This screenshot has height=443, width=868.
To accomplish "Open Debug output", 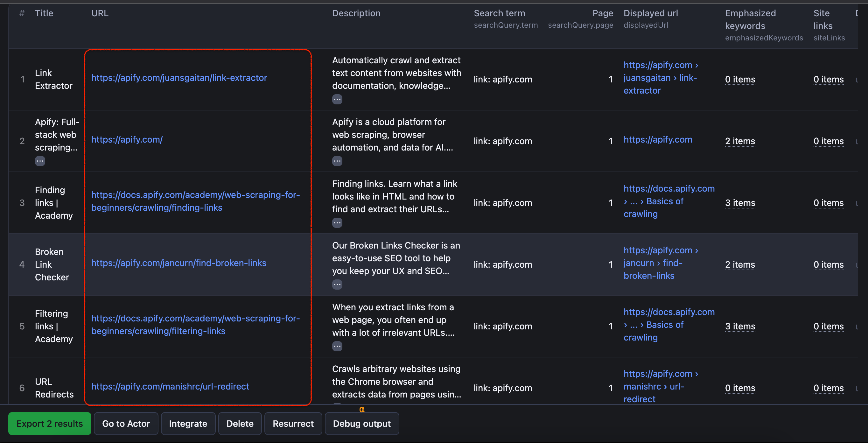I will 361,424.
